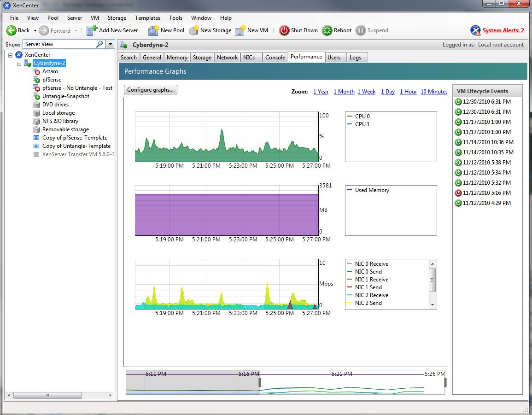Click the System Alerts warning icon
Image resolution: width=532 pixels, height=415 pixels.
pyautogui.click(x=475, y=30)
